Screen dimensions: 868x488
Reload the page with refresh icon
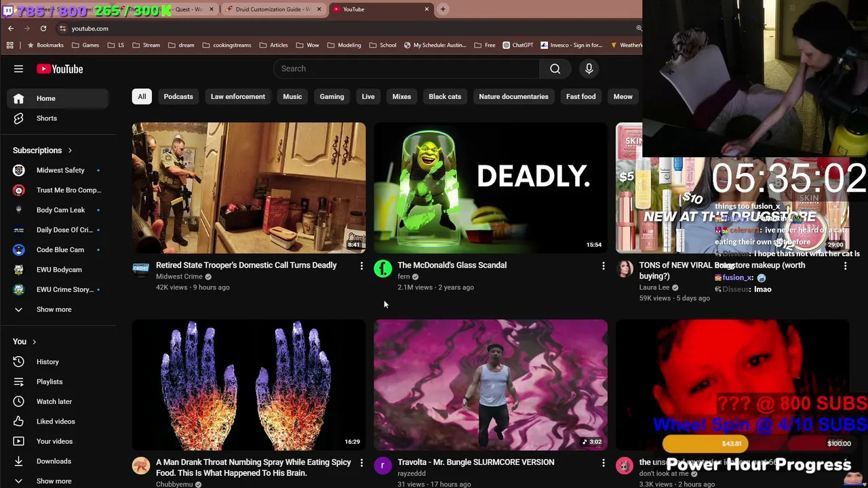coord(43,28)
